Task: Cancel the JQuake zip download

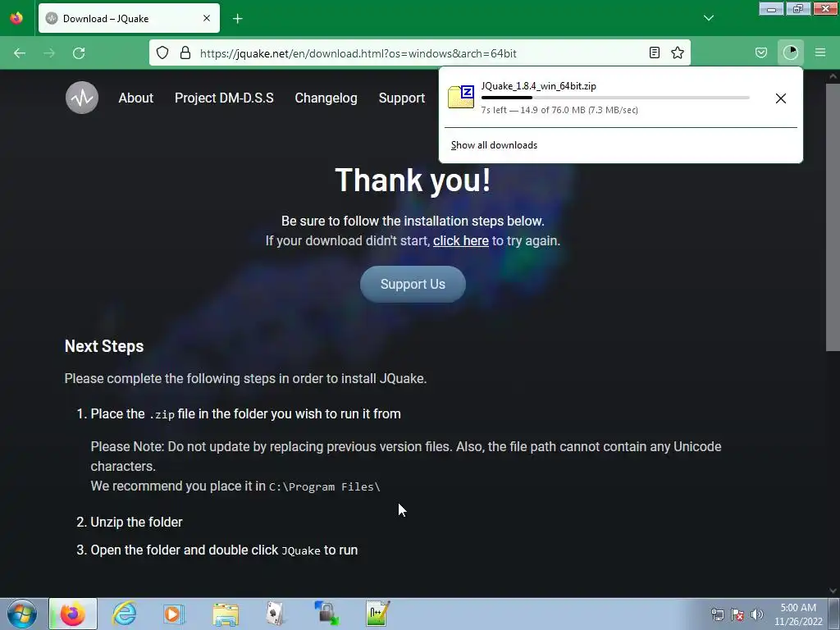Action: [781, 98]
